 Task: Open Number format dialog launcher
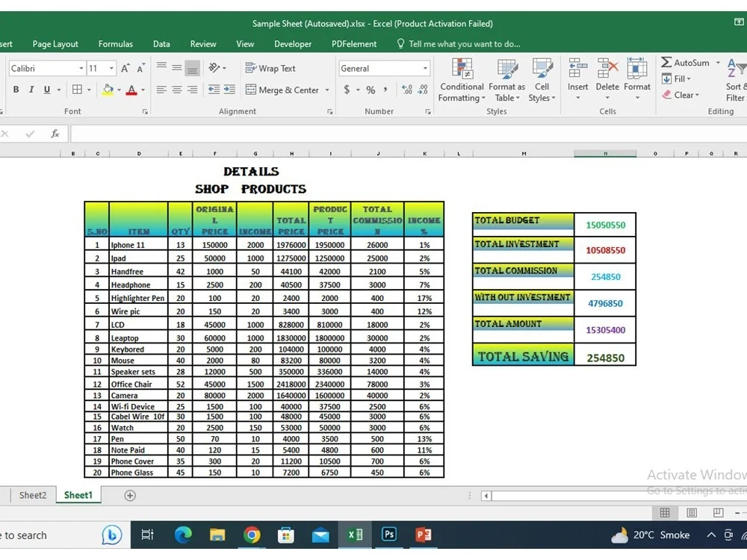[428, 111]
